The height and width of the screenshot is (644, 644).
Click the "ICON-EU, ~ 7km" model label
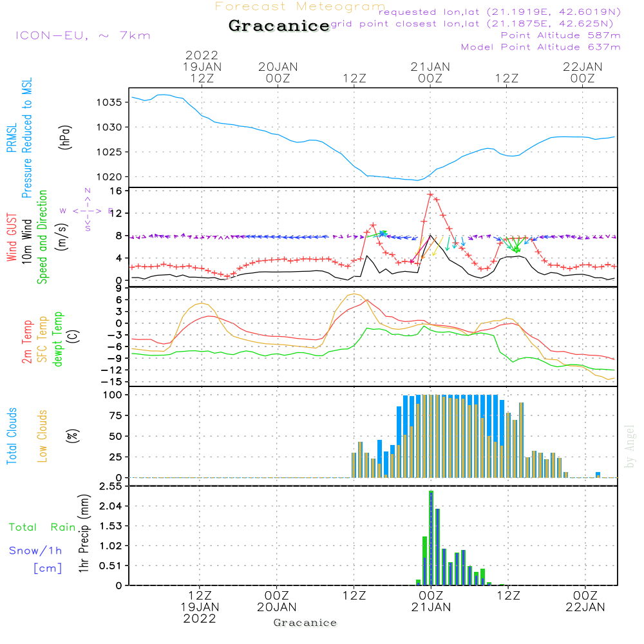(x=83, y=35)
